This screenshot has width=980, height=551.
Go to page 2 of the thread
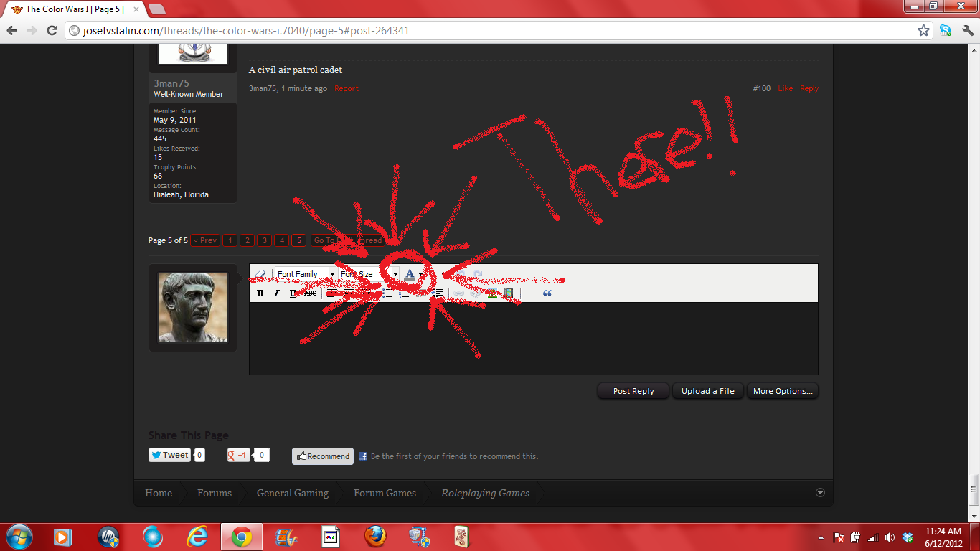pos(247,240)
